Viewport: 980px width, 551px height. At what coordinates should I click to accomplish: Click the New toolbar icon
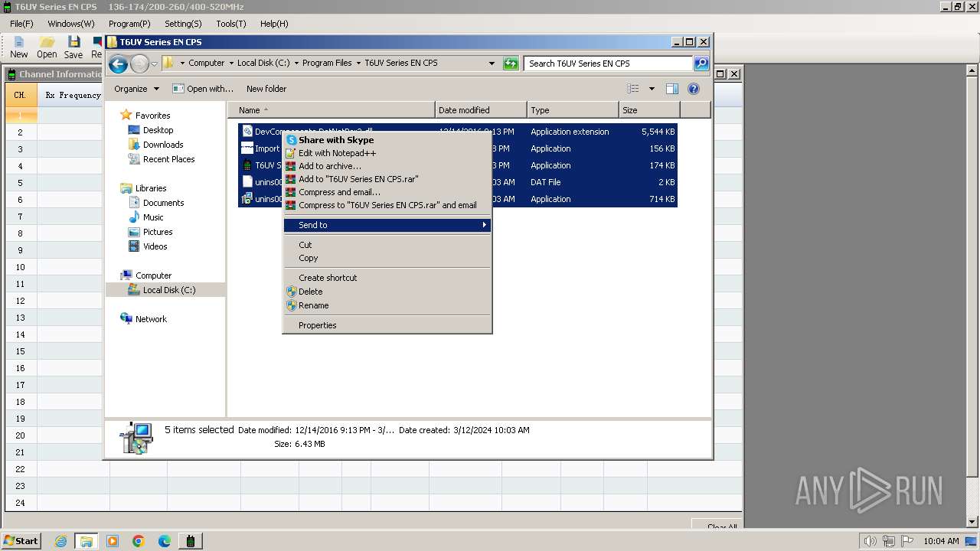(x=18, y=47)
